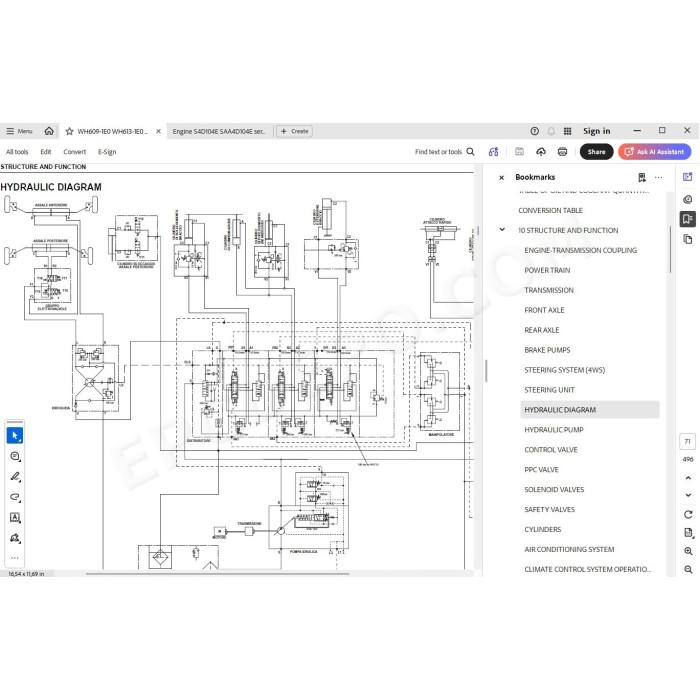Open the Menu hamburger button
This screenshot has width=700, height=700.
(19, 131)
